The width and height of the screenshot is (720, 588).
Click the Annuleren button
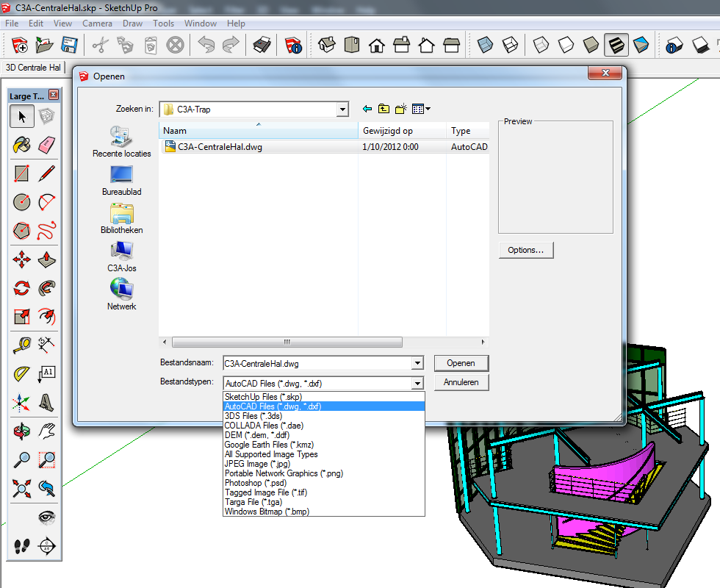[x=461, y=382]
